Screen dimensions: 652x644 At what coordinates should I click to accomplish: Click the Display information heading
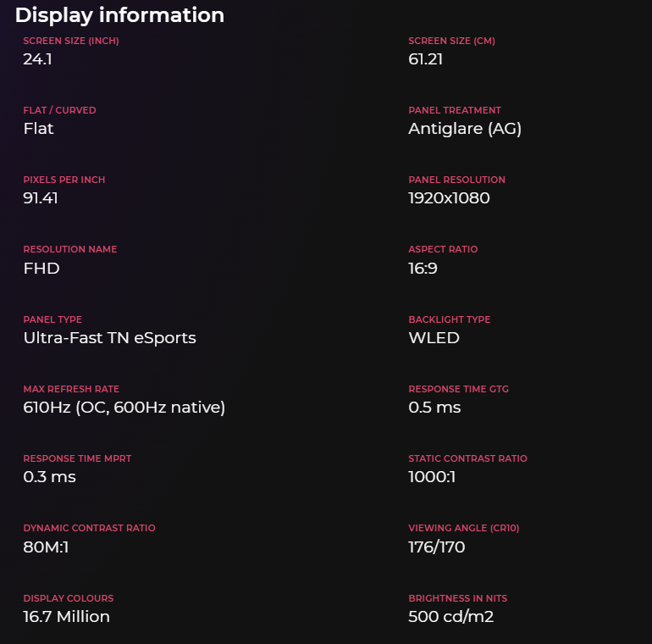[x=119, y=15]
